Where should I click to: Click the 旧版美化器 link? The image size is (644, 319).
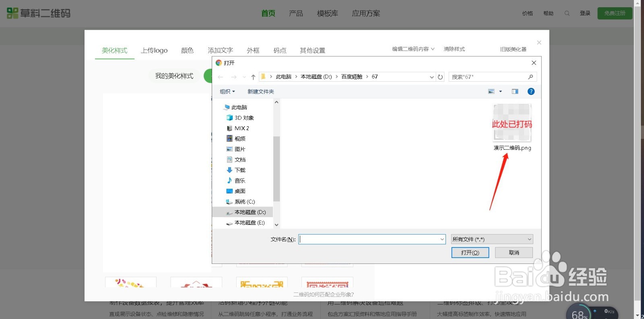513,49
